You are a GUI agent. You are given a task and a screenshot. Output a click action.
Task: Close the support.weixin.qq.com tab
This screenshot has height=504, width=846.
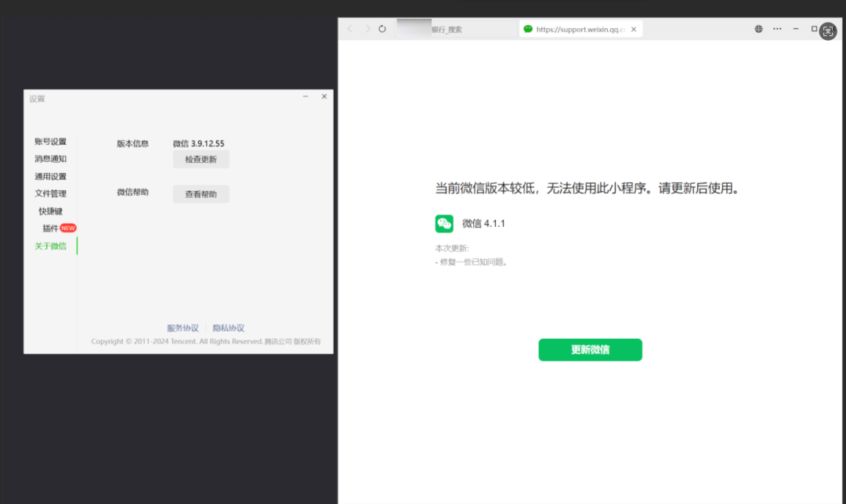(x=634, y=29)
